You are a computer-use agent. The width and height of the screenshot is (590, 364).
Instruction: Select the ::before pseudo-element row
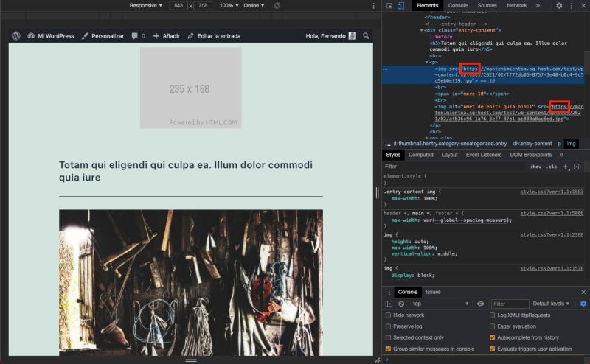pos(441,37)
